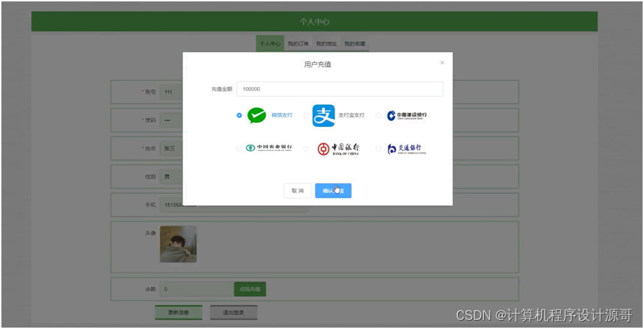This screenshot has height=329, width=644.
Task: Click the 微信支付 label text
Action: click(282, 116)
